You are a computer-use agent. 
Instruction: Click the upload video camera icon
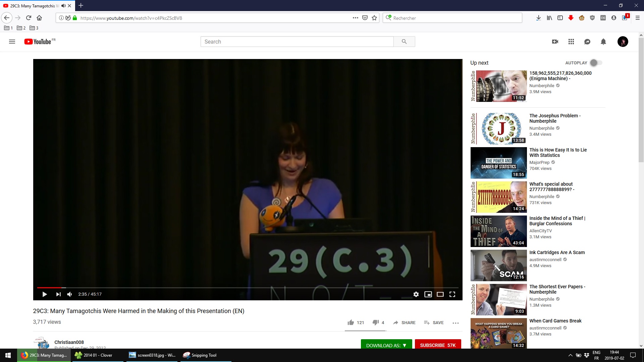555,42
